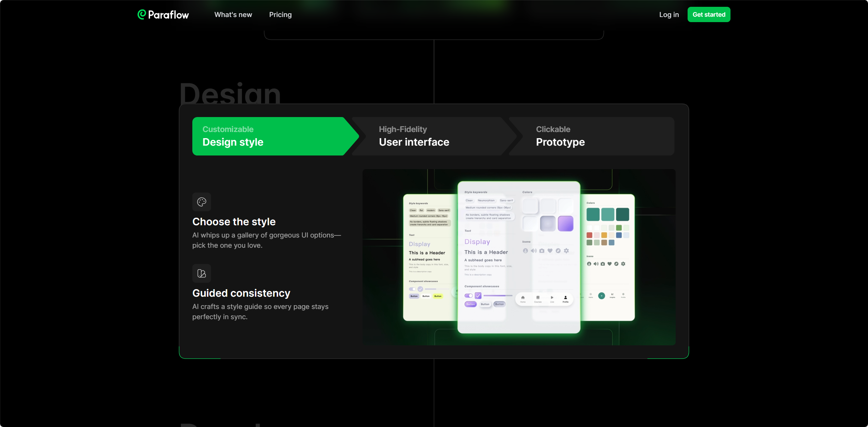The image size is (868, 427).
Task: Check the purple checkbox in center mockup
Action: coord(478,295)
